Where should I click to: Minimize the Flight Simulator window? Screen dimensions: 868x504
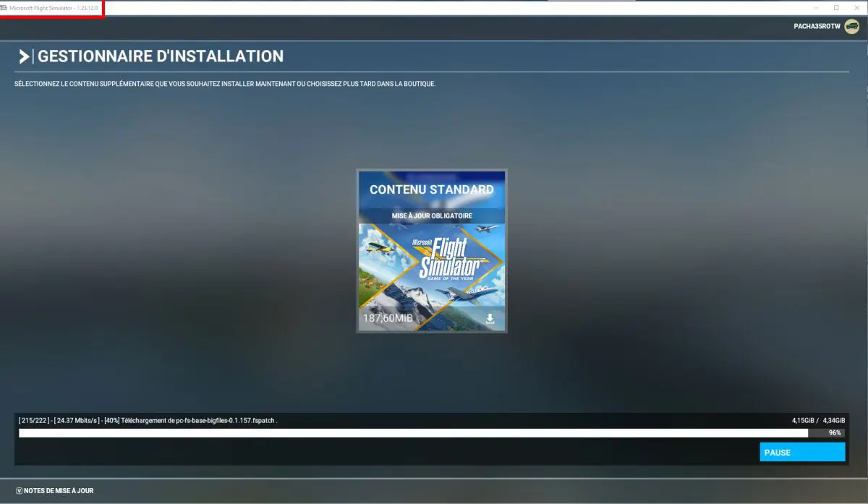coord(814,7)
